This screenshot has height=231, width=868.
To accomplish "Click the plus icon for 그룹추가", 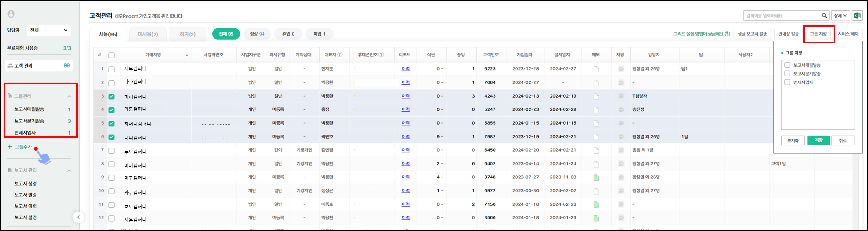I will coord(10,147).
